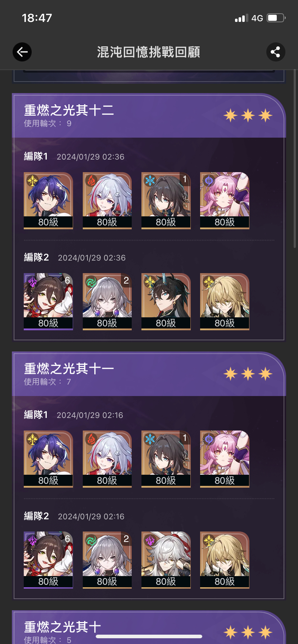Open the 重燃之光其十一 stage header
Image resolution: width=298 pixels, height=644 pixels.
click(x=149, y=374)
